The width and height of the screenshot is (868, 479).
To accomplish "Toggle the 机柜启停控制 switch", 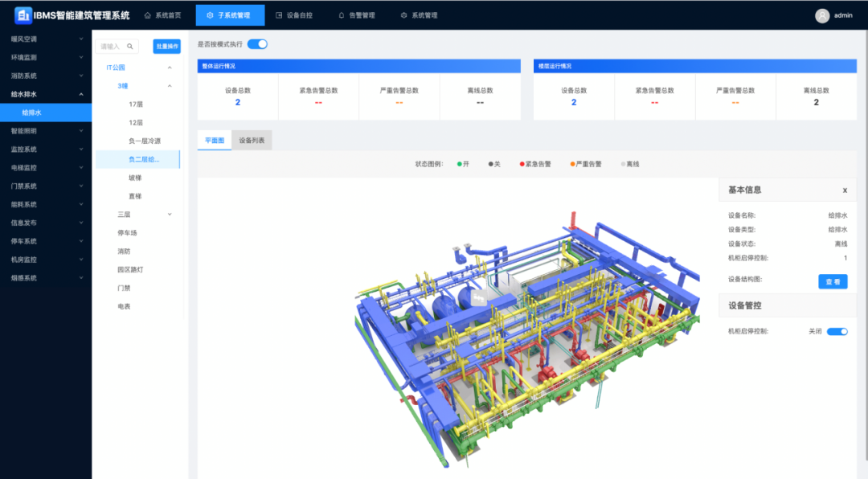I will pos(837,331).
